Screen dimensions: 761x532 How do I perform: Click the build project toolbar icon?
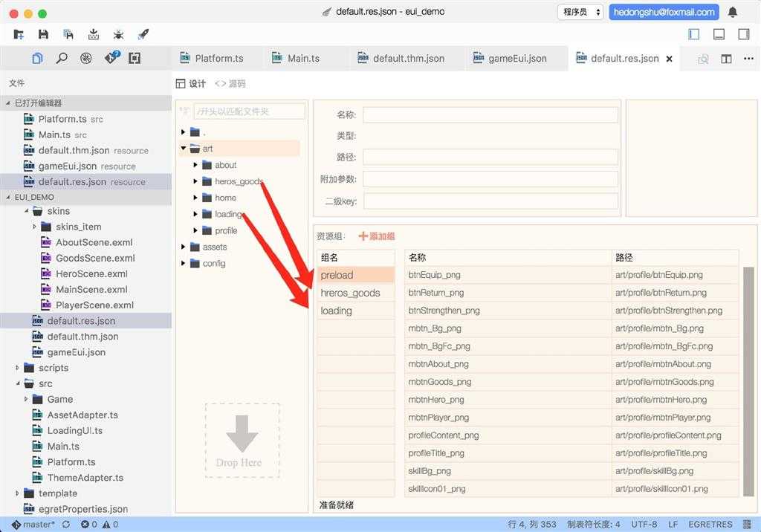click(x=94, y=34)
